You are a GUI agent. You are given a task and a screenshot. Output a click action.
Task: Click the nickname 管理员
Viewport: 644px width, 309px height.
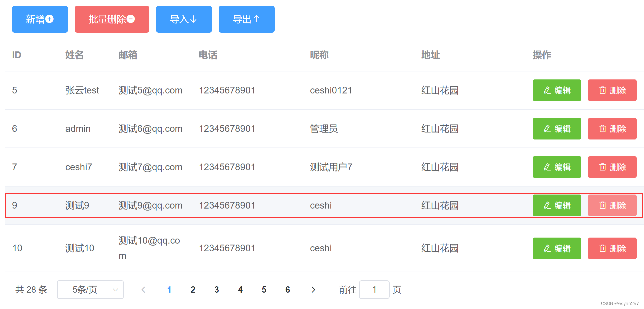324,128
